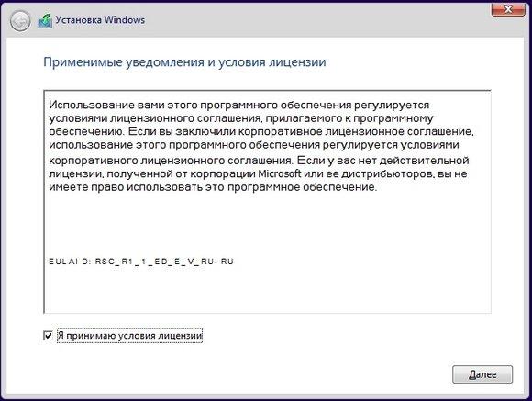Click the round back arrow button
This screenshot has width=532, height=401.
tap(20, 21)
